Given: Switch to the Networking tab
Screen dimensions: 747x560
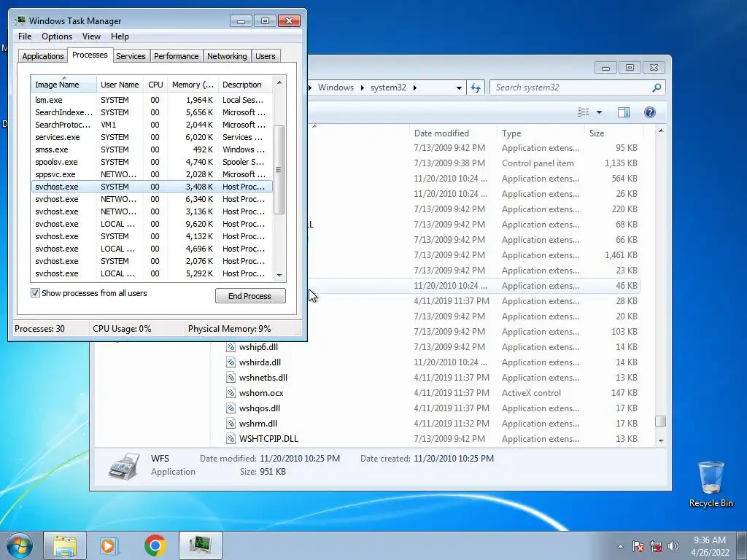Looking at the screenshot, I should [227, 55].
